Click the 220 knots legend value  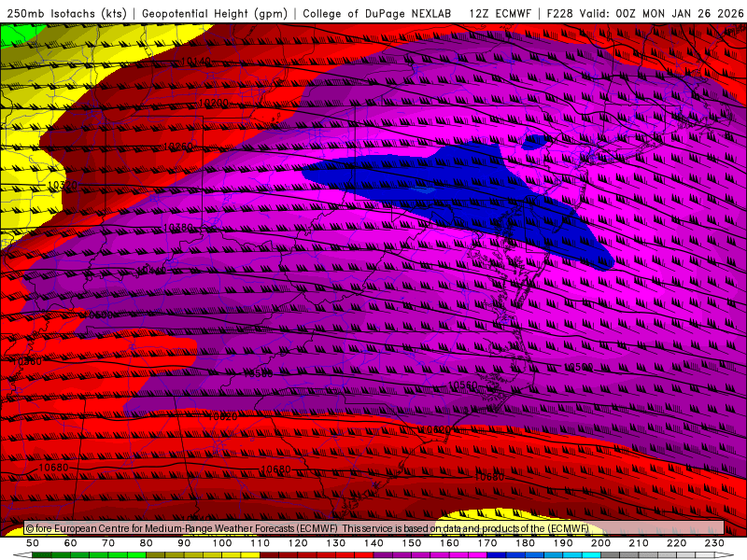pos(676,543)
